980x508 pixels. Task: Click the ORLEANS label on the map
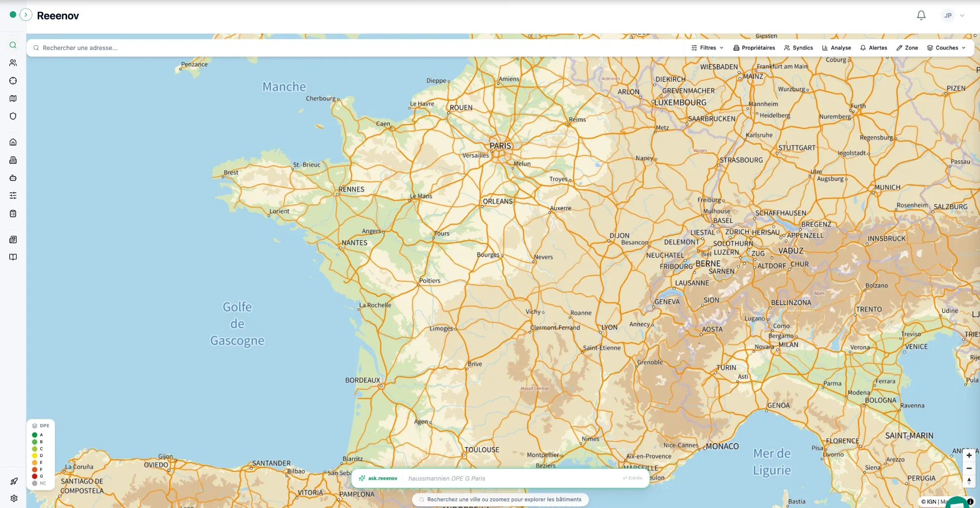[498, 202]
